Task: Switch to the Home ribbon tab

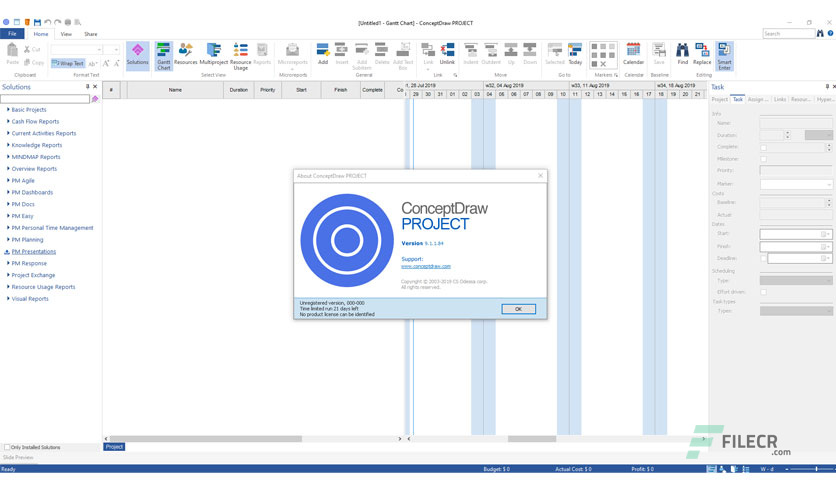Action: [x=41, y=34]
